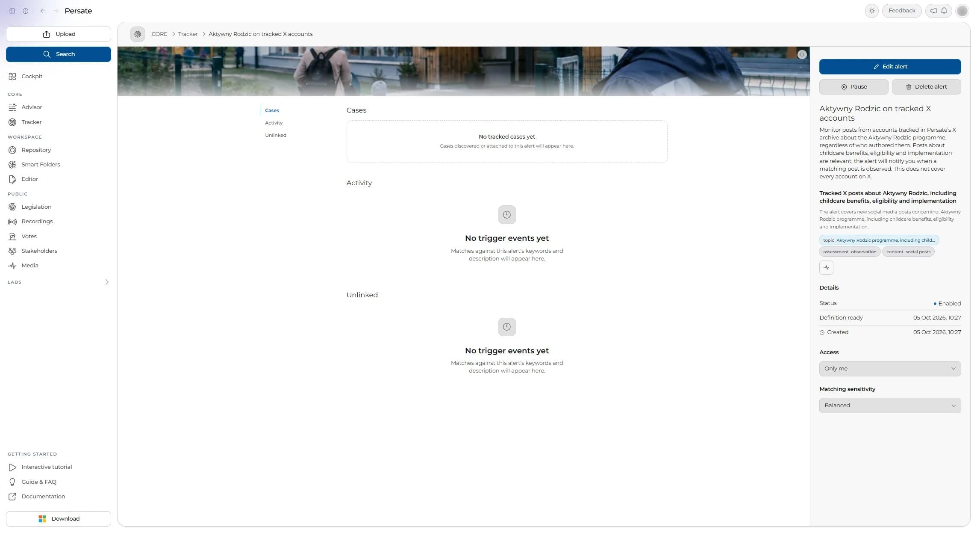Viewport: 980px width, 536px height.
Task: Open Matching sensitivity dropdown set to Balanced
Action: [x=890, y=406]
